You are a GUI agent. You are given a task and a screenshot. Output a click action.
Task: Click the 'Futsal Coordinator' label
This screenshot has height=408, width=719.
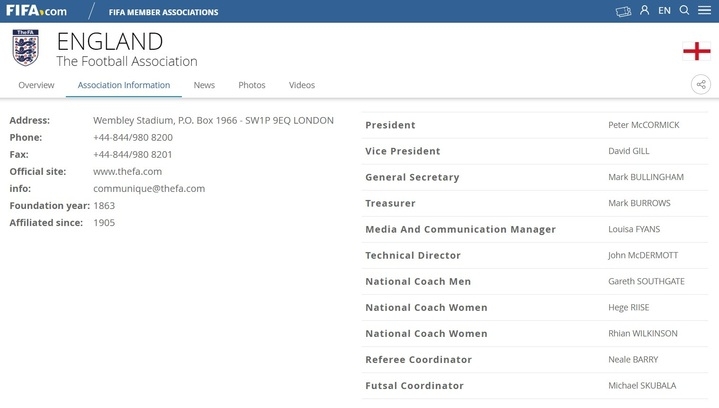pyautogui.click(x=414, y=386)
